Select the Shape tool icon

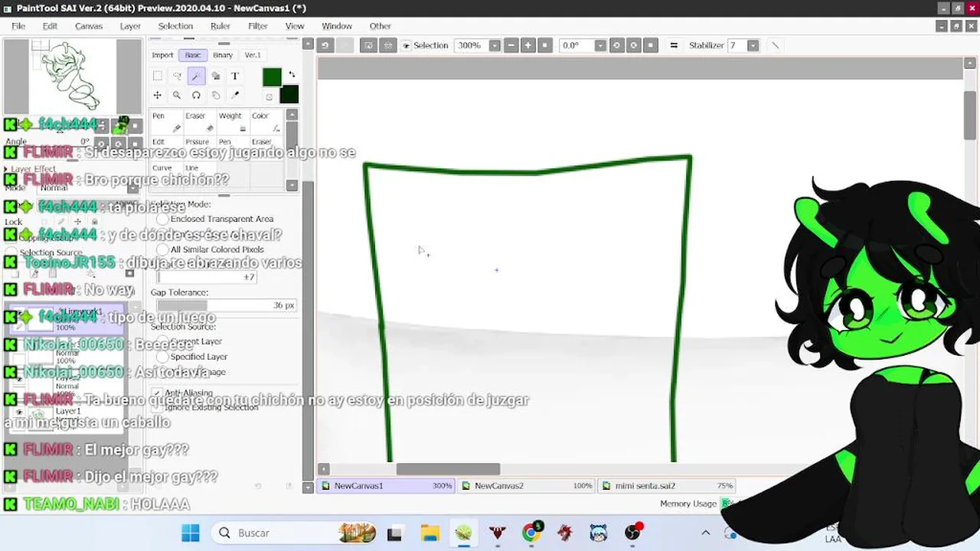click(216, 76)
